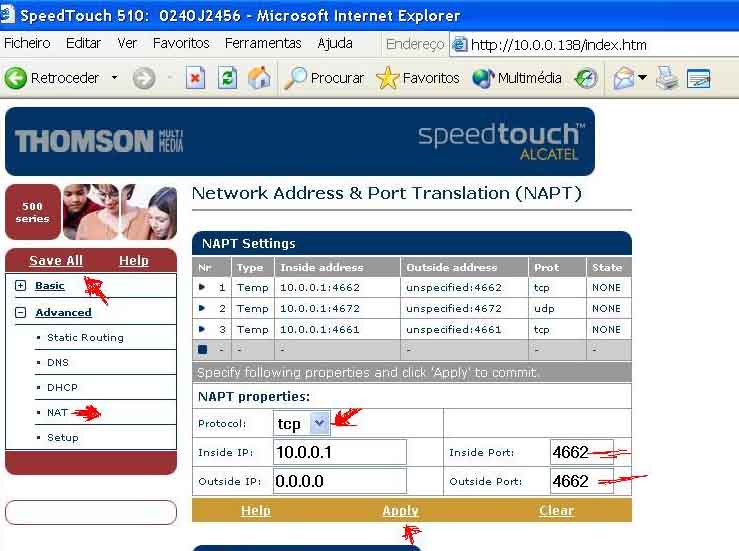Image resolution: width=739 pixels, height=551 pixels.
Task: Open the Ver menu
Action: (x=127, y=43)
